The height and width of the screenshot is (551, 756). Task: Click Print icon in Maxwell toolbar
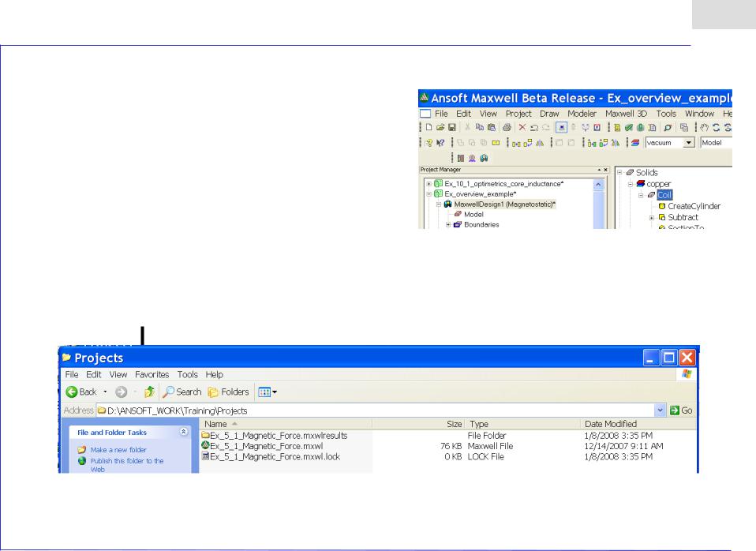click(x=507, y=127)
